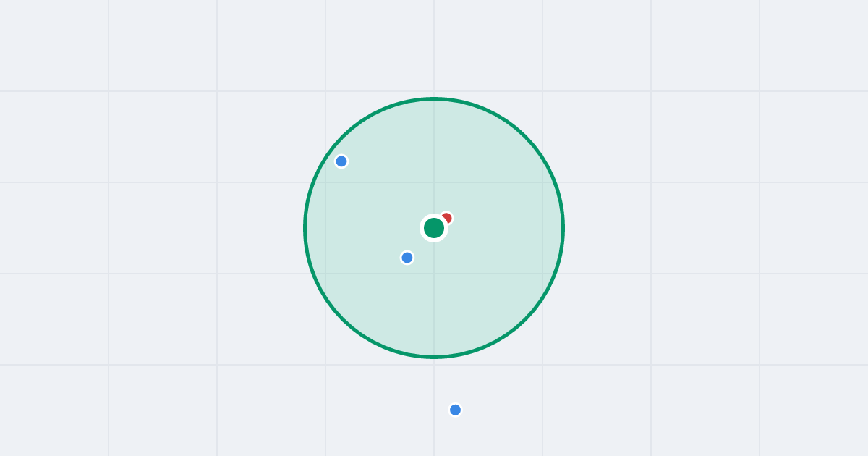Screen dimensions: 868x456
Task: Select the large green center marker
Action: (434, 228)
